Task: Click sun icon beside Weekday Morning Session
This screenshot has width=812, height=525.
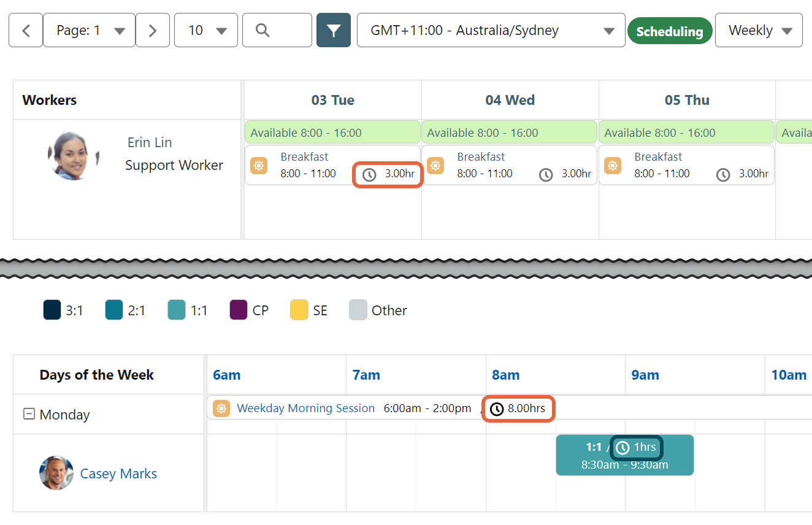Action: pyautogui.click(x=221, y=408)
